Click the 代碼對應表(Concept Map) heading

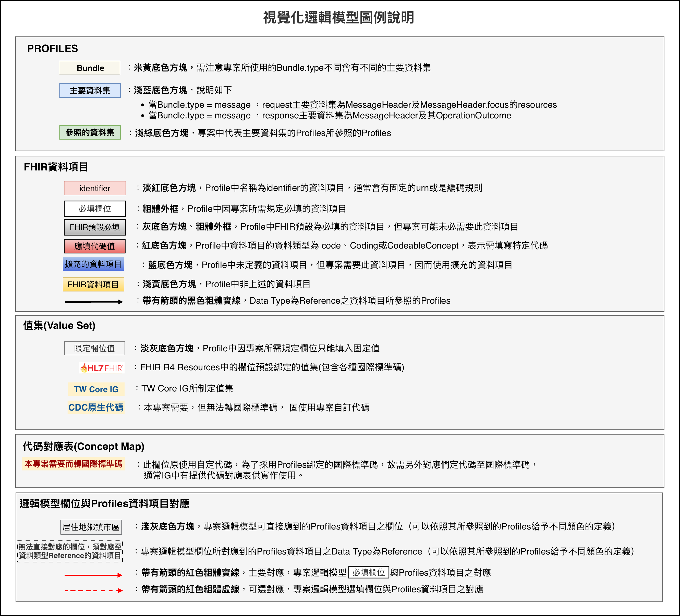coord(84,446)
